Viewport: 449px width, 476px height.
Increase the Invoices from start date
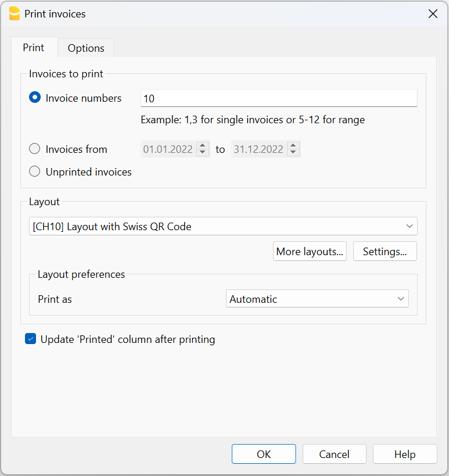click(202, 146)
